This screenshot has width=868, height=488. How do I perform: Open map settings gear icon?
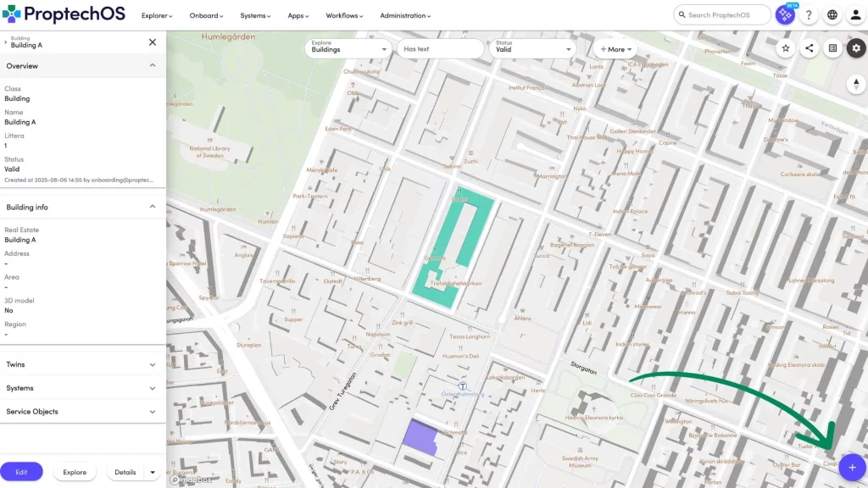pyautogui.click(x=856, y=48)
